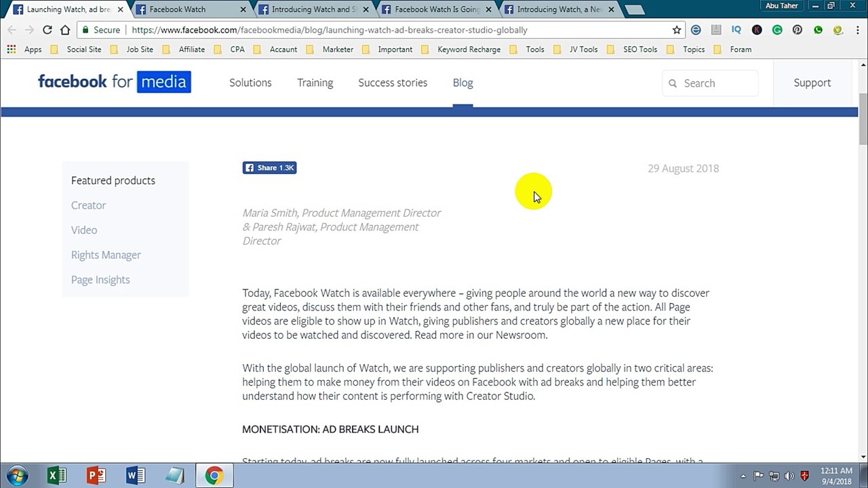Go to the Chrome home page icon

click(x=65, y=30)
